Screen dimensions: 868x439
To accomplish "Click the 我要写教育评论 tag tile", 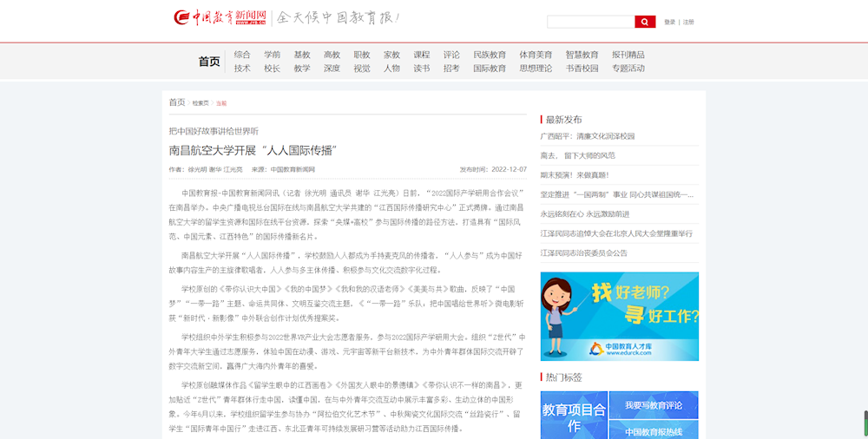I will point(654,405).
